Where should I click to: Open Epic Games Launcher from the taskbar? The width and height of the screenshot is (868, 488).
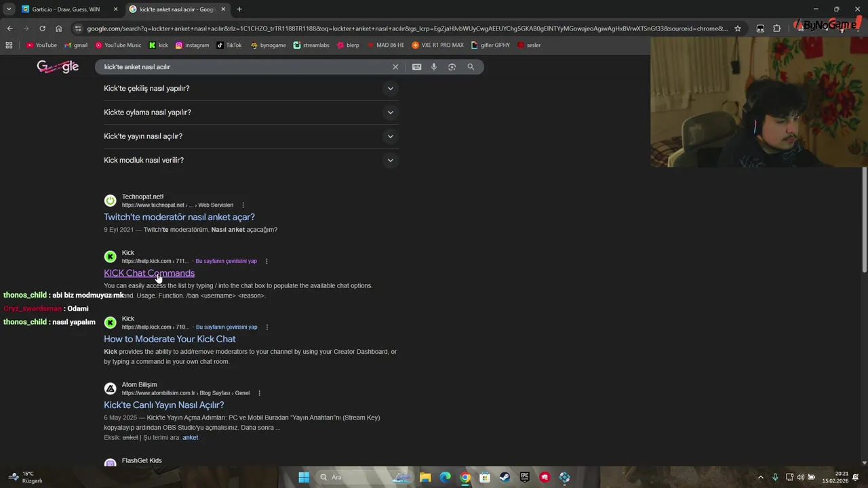[x=524, y=477]
